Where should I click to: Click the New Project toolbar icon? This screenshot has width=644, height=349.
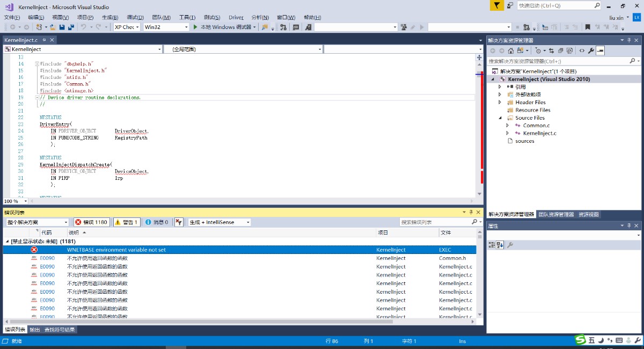click(39, 27)
